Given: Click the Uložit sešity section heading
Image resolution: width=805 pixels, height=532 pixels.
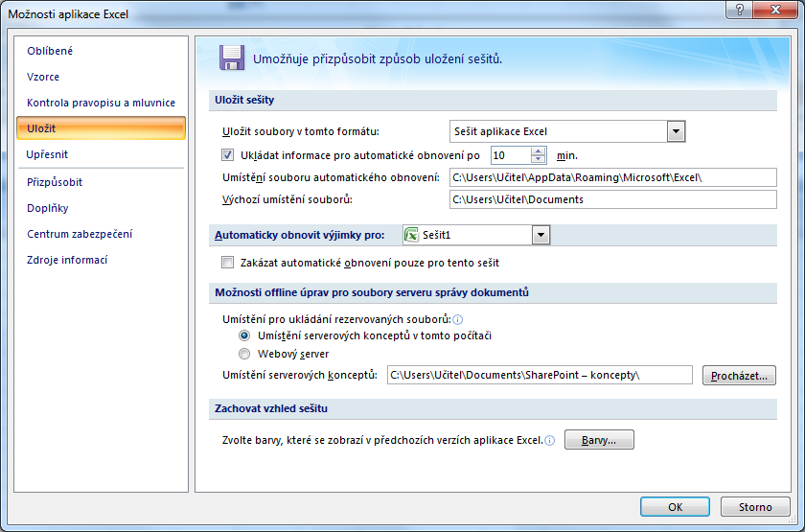Looking at the screenshot, I should pos(244,100).
